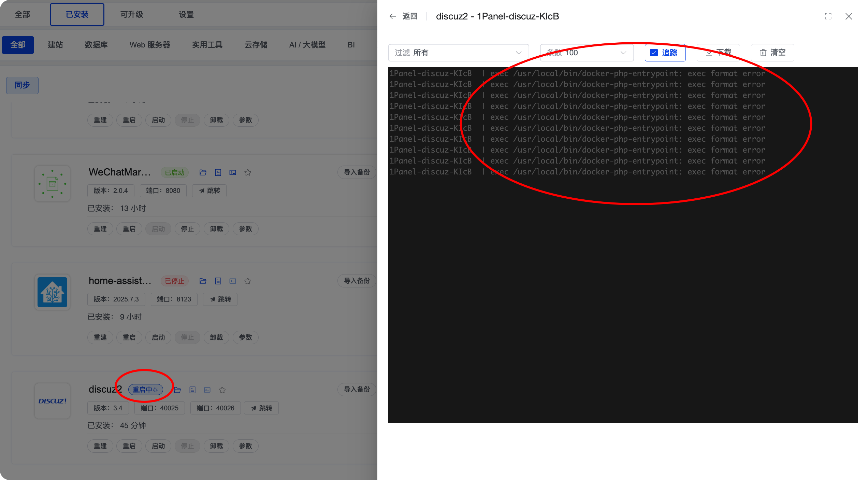Close the discuz2 log panel
The image size is (868, 480).
click(x=849, y=16)
